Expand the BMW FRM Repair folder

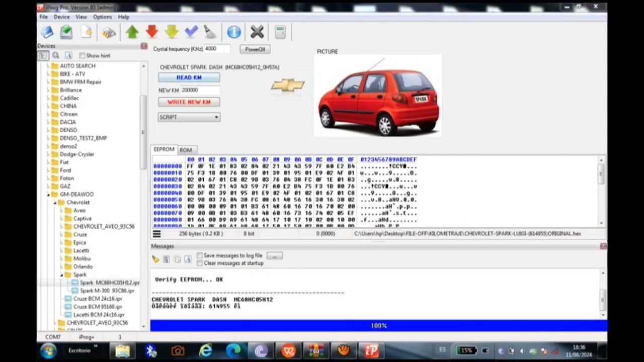coord(49,82)
